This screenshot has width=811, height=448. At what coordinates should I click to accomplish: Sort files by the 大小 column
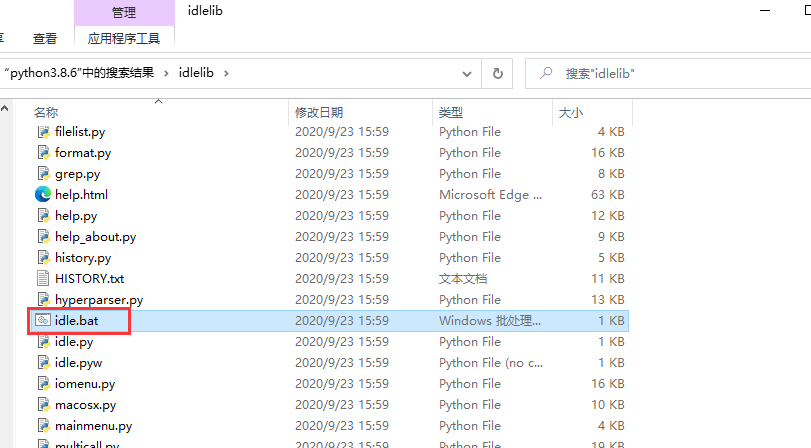coord(571,112)
